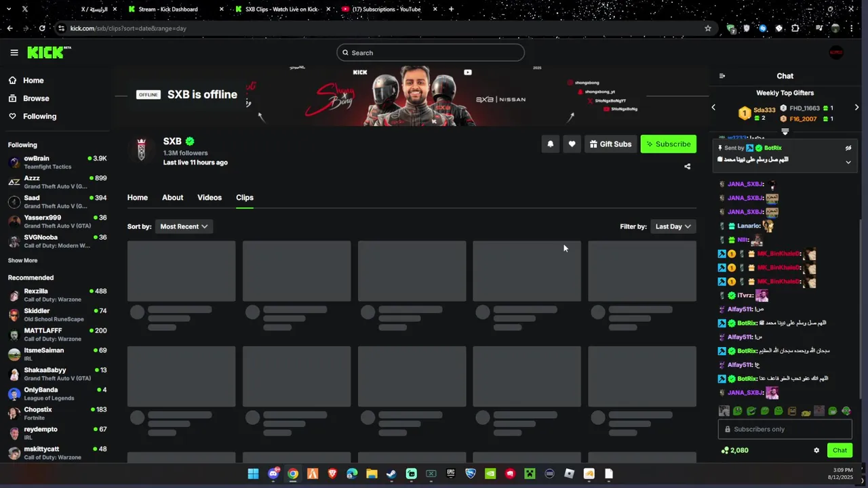The image size is (868, 488).
Task: Reload the page in Chrome
Action: [42, 28]
